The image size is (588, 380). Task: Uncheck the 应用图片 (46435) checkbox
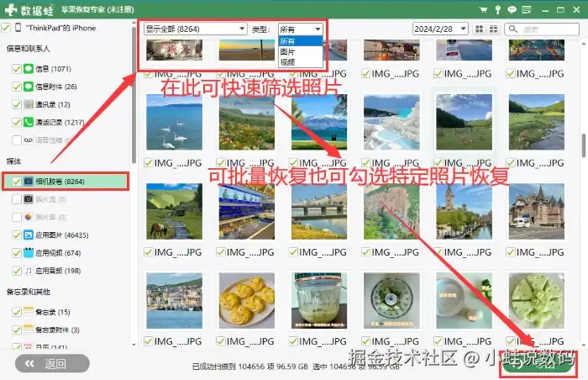(17, 235)
